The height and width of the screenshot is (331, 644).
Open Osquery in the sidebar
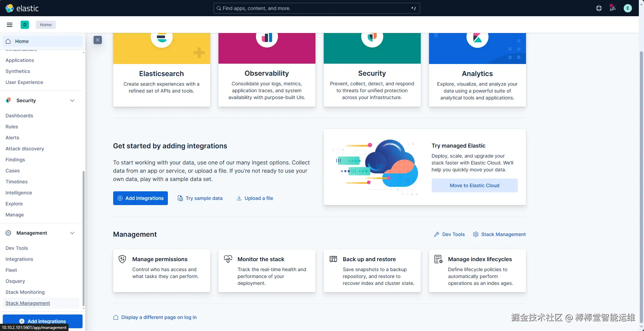pos(15,281)
